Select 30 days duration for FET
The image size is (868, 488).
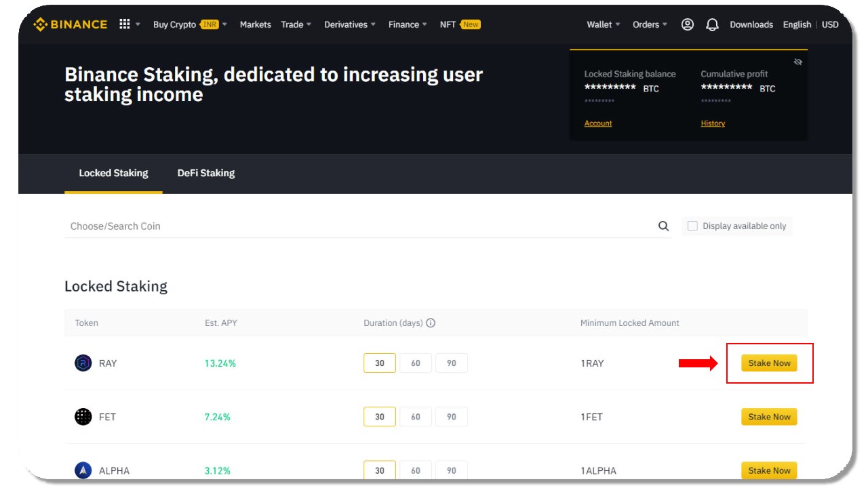[x=380, y=417]
